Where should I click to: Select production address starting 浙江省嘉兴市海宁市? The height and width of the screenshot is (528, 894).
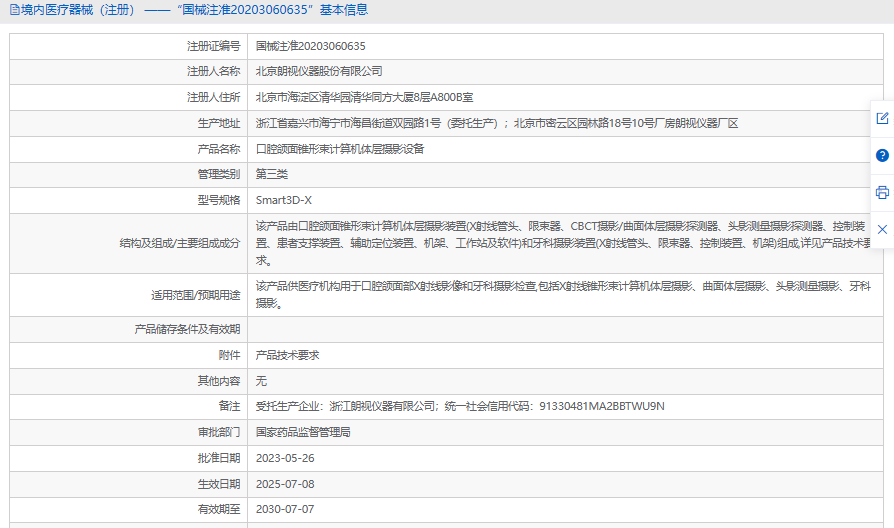(x=497, y=123)
